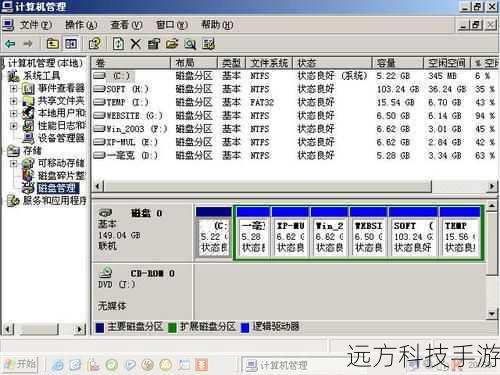Open the 帮助(H) menu
The width and height of the screenshot is (500, 375).
click(x=217, y=25)
